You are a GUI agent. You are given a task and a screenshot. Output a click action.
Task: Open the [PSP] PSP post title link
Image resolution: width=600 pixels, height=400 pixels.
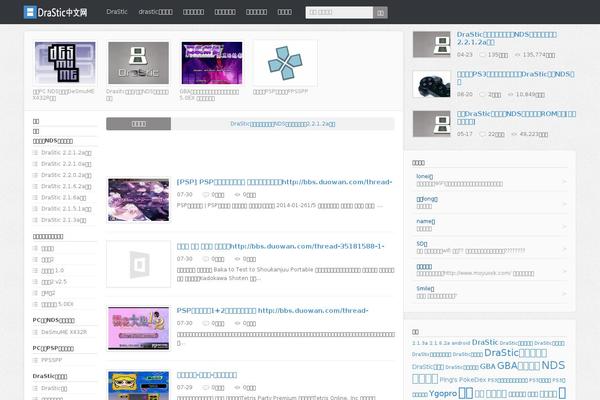click(284, 182)
